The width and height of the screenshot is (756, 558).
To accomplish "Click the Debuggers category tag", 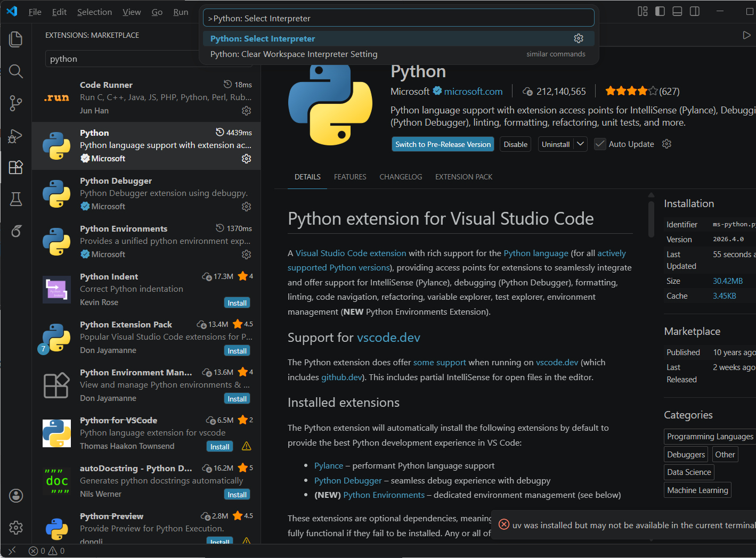I will 686,455.
